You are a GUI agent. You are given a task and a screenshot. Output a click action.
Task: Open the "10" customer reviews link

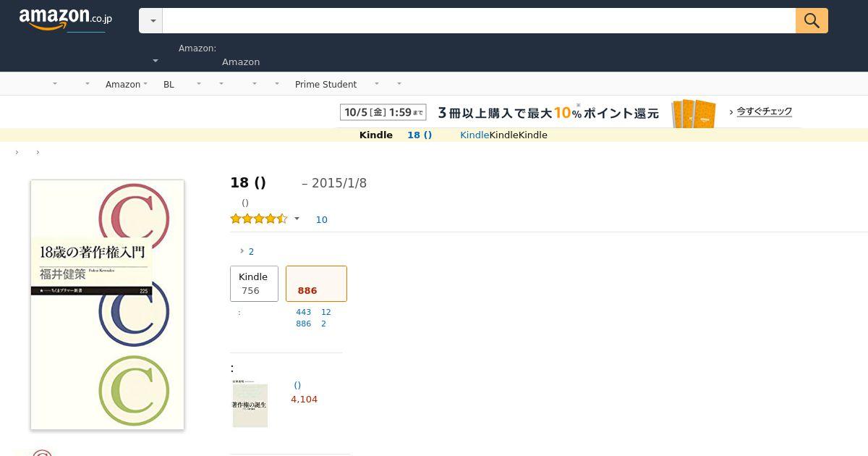pos(321,219)
